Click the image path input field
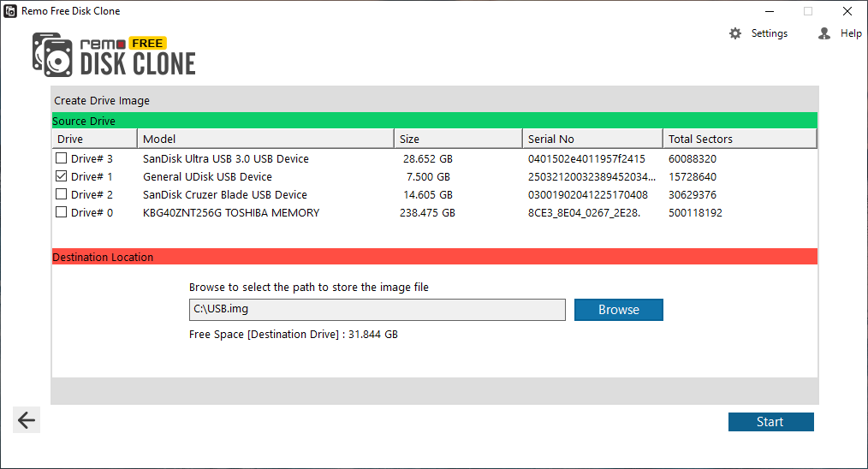868x469 pixels. point(377,310)
